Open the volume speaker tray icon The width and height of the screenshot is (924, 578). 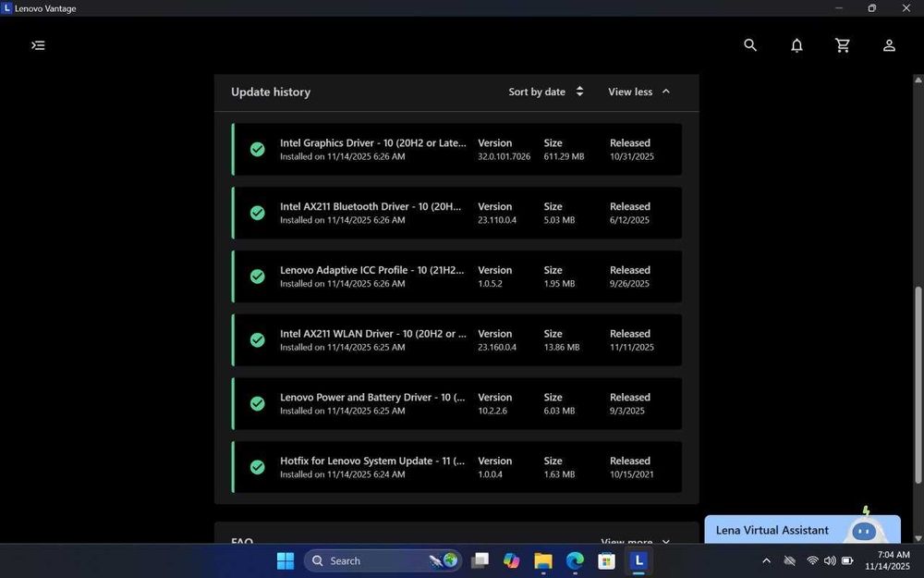(829, 560)
